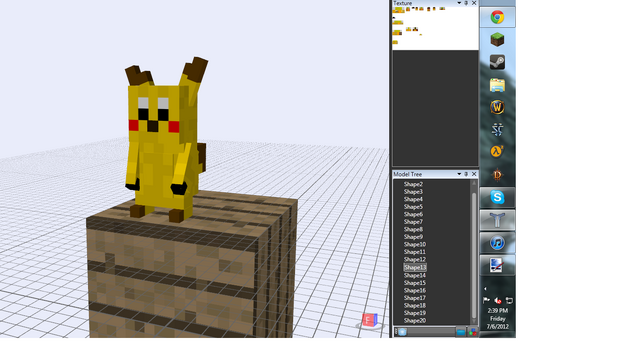The image size is (640, 361).
Task: Click the light-blue cube icon below Model Tree
Action: pyautogui.click(x=402, y=332)
